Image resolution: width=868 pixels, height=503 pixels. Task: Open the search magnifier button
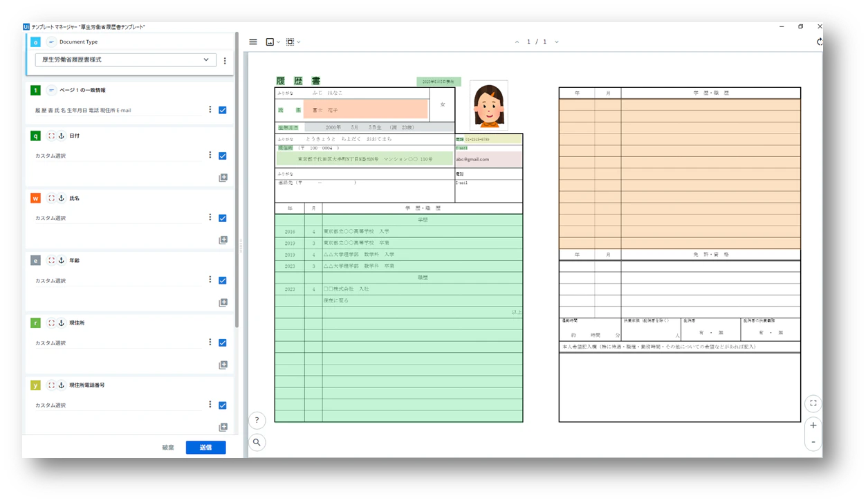[x=257, y=442]
